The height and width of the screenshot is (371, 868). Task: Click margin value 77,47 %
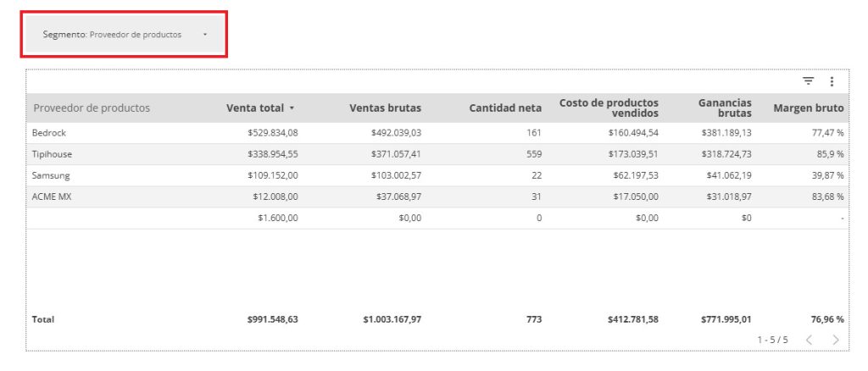[826, 133]
